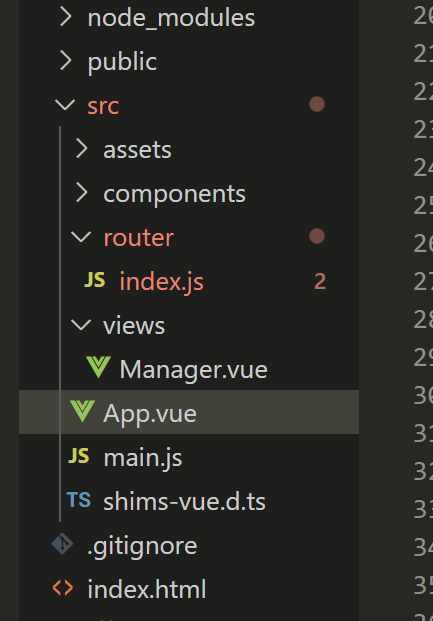Select the views folder name
Screen dimensions: 433x621
[134, 326]
